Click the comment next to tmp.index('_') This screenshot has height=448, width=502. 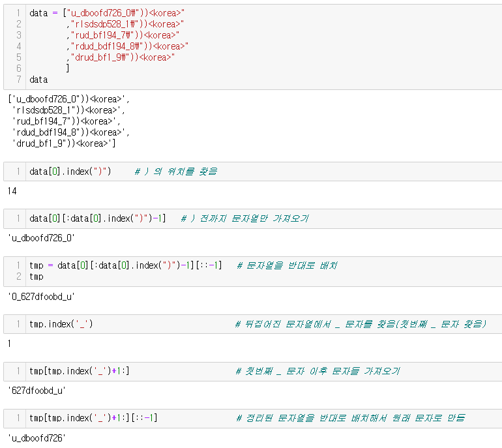tap(361, 324)
